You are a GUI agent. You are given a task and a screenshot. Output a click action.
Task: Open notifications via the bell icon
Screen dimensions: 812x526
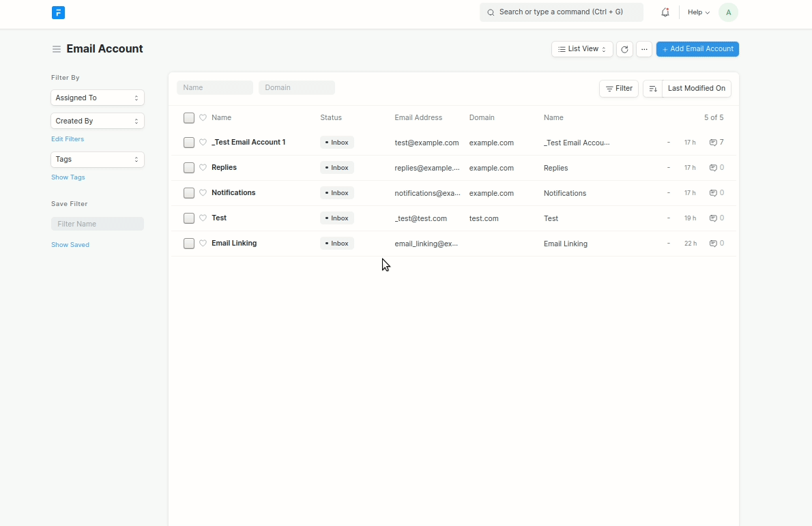(x=665, y=12)
